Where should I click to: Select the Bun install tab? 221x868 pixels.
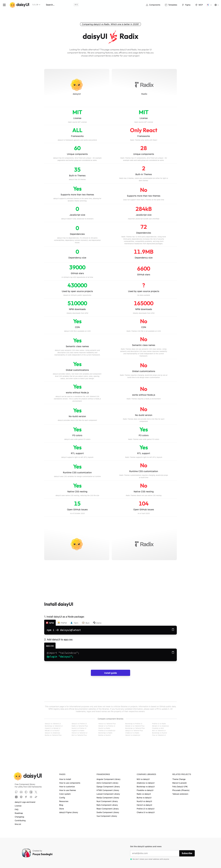(86, 623)
